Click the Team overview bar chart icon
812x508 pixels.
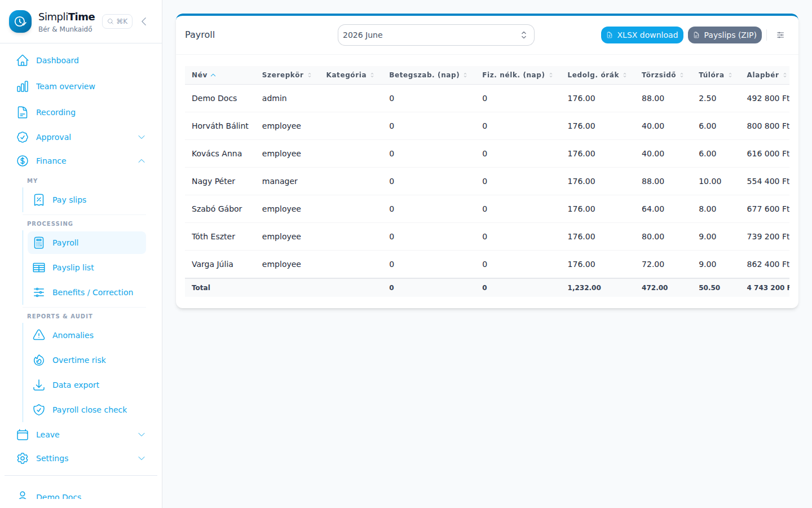point(23,86)
